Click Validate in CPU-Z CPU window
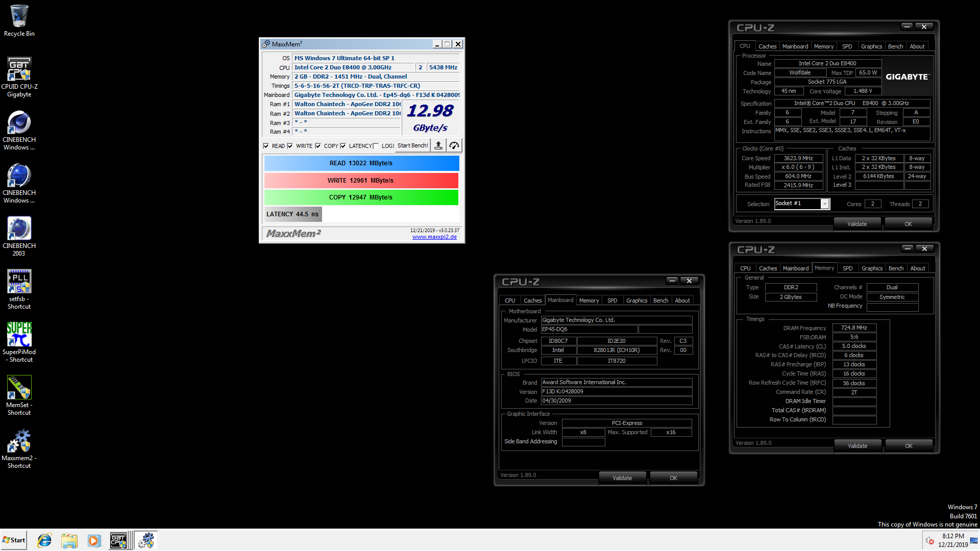 [857, 224]
